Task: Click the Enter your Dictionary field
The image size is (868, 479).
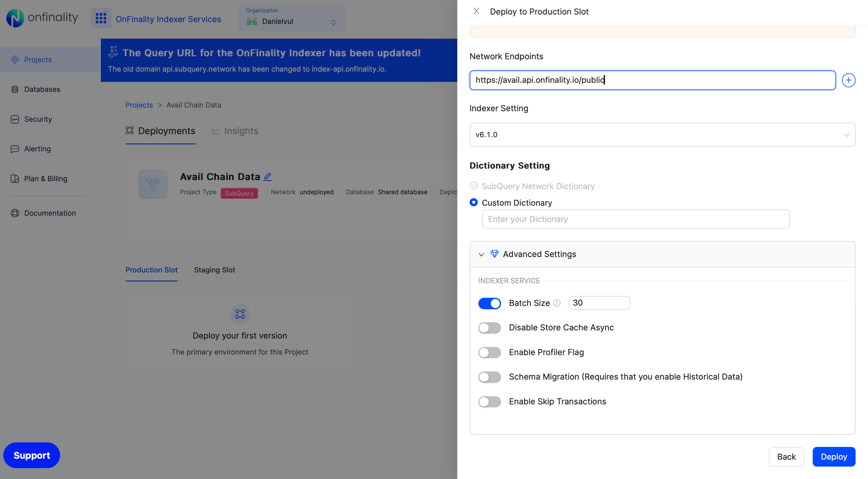Action: click(x=635, y=219)
